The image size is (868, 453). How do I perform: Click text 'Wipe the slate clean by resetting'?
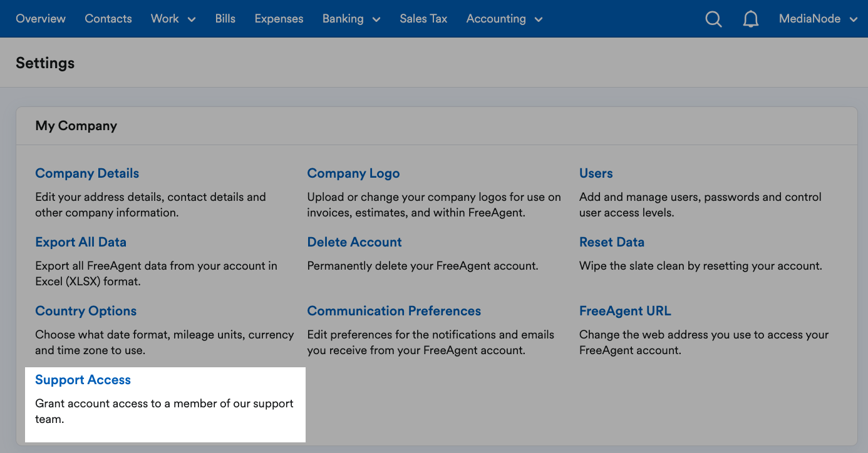663,266
